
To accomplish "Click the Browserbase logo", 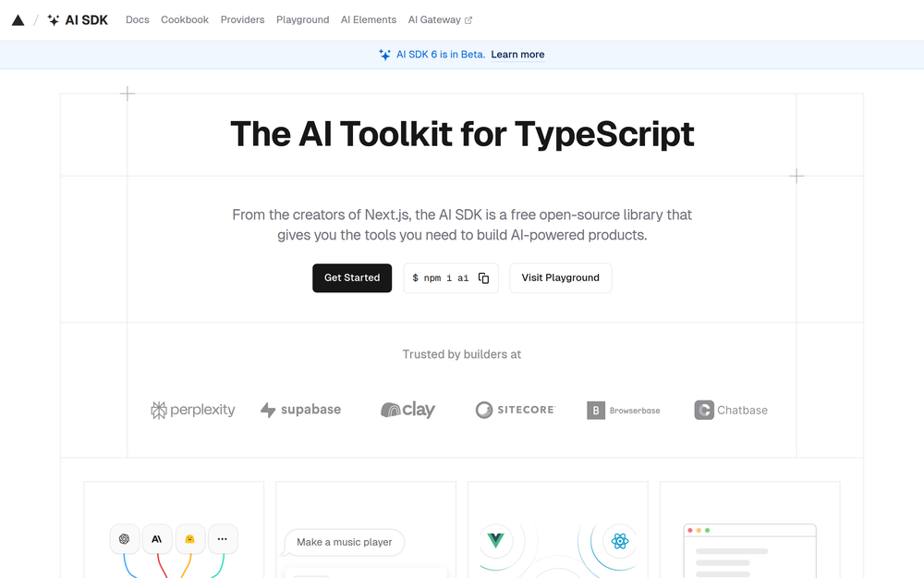I will coord(624,410).
